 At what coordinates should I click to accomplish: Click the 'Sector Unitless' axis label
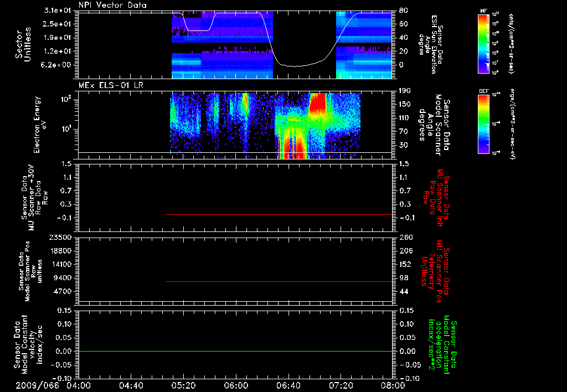[x=23, y=44]
